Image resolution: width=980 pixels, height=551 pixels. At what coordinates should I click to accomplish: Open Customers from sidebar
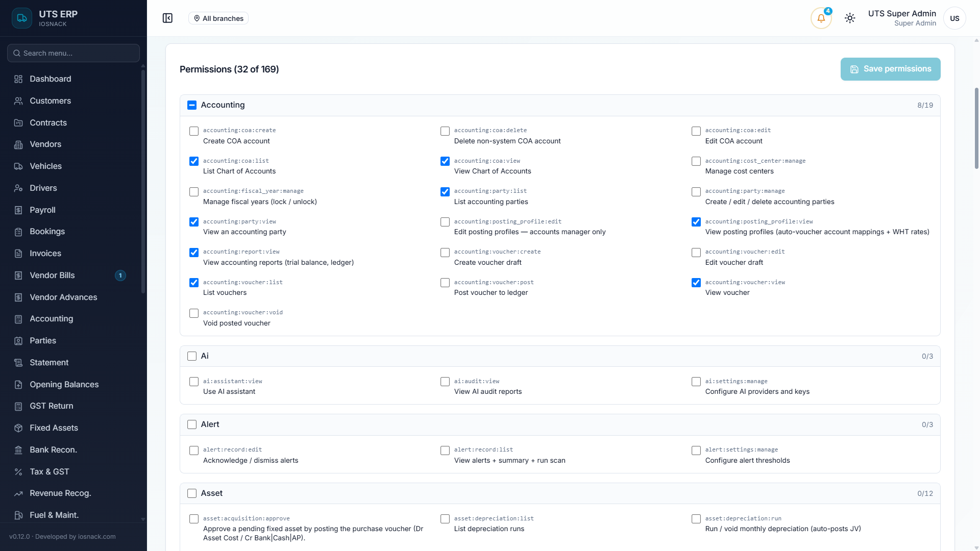tap(73, 101)
